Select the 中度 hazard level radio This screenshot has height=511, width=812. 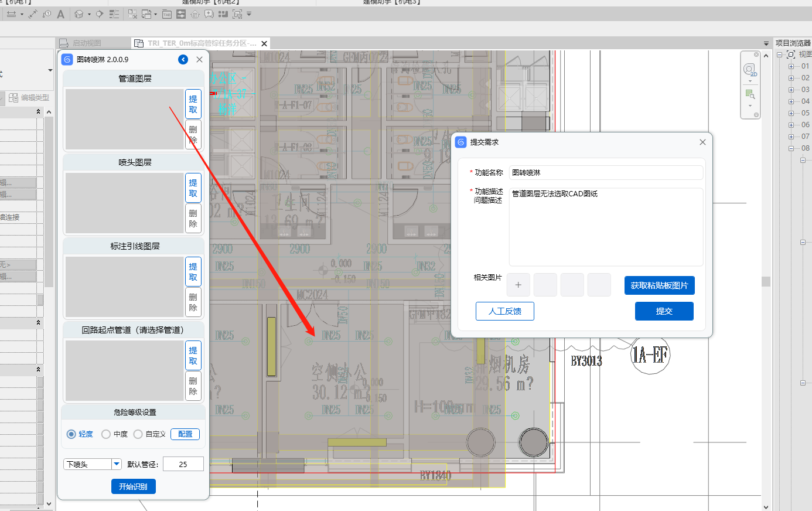pyautogui.click(x=106, y=434)
